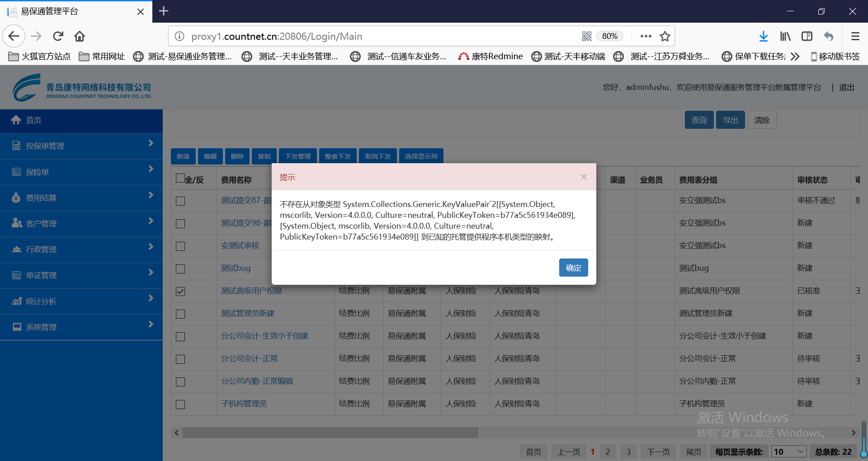This screenshot has width=868, height=461.
Task: Click the 退出 logout link
Action: click(x=846, y=88)
